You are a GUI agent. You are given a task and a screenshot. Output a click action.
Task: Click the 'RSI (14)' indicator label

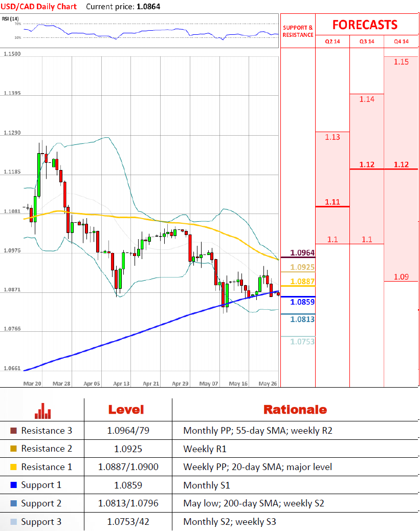click(10, 18)
